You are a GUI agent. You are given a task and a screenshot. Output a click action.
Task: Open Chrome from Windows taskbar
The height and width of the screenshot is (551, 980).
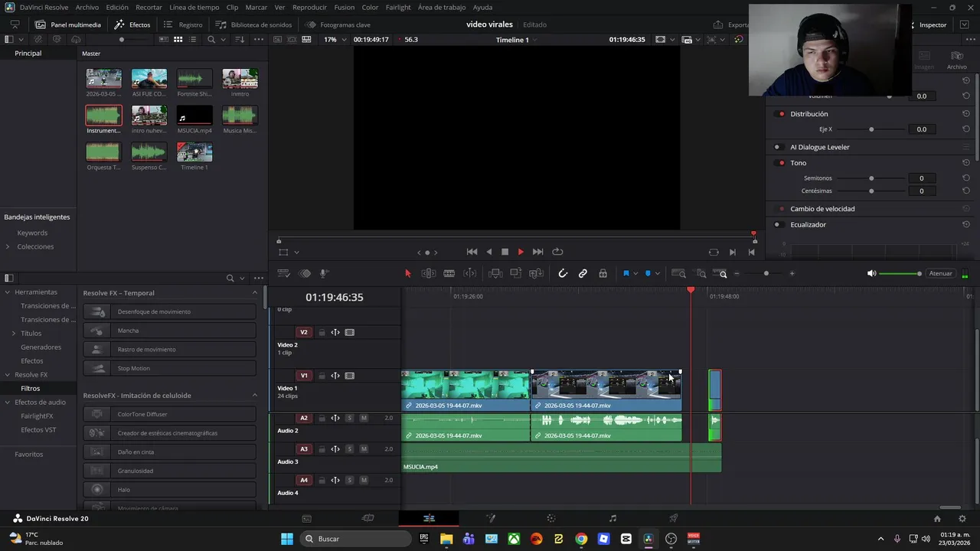pyautogui.click(x=581, y=539)
